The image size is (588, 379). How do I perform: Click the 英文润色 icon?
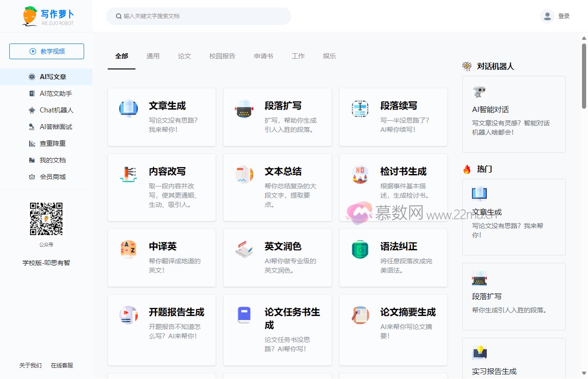(x=244, y=249)
